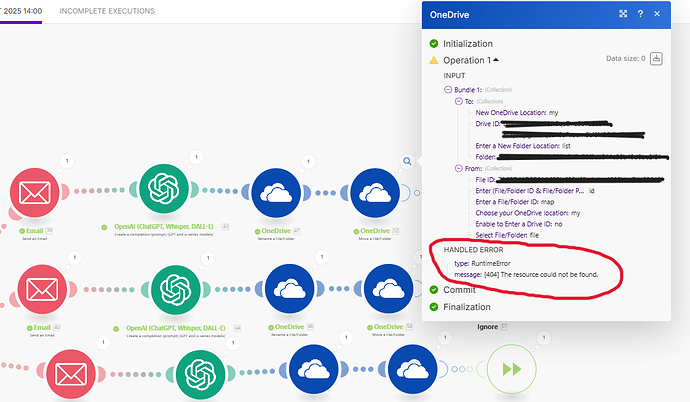Select the 2025 14:00 execution tab
690x402 pixels.
click(21, 11)
